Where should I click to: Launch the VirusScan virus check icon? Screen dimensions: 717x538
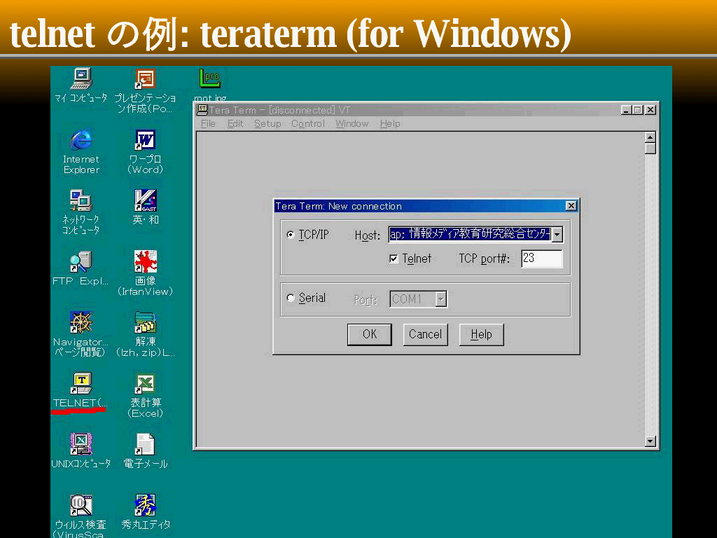click(x=81, y=505)
